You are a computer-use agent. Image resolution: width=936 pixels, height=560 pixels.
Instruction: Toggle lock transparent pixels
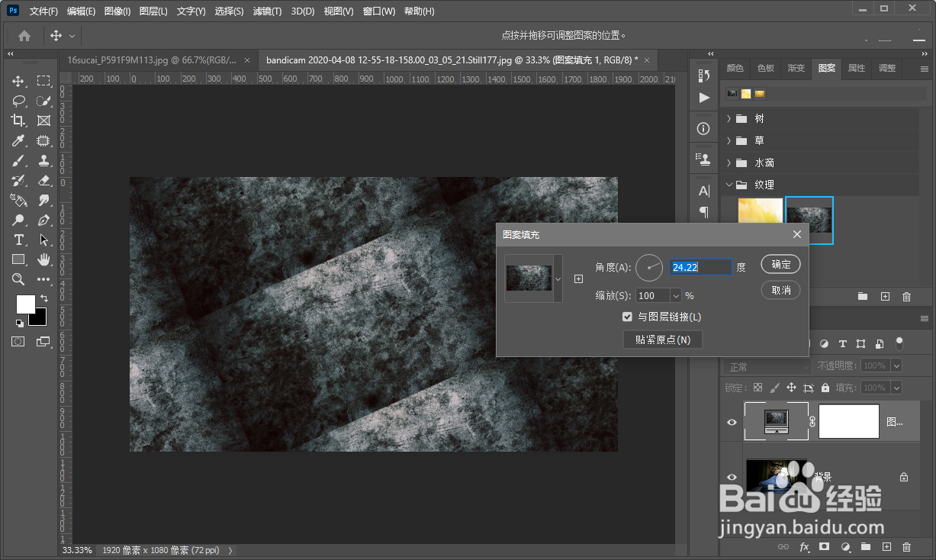(757, 388)
